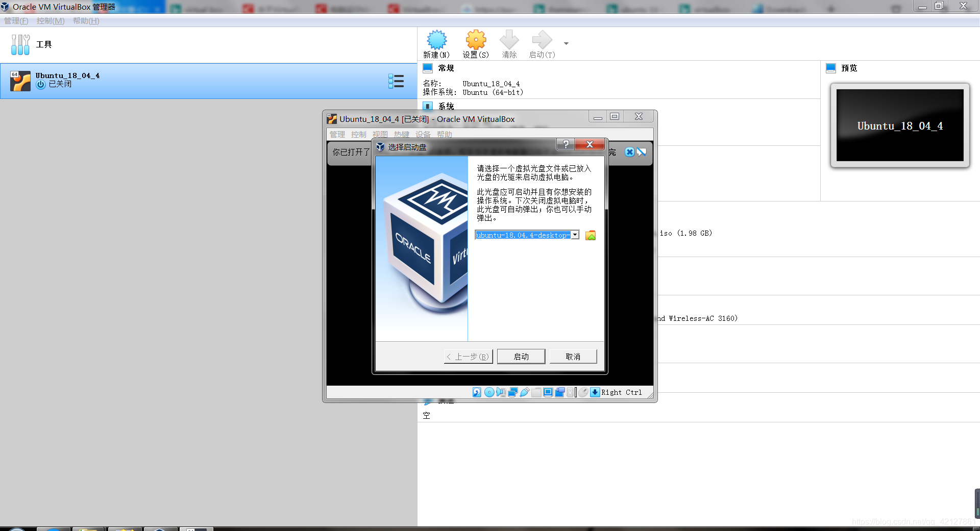
Task: Open the VM details menu list icon
Action: point(396,81)
